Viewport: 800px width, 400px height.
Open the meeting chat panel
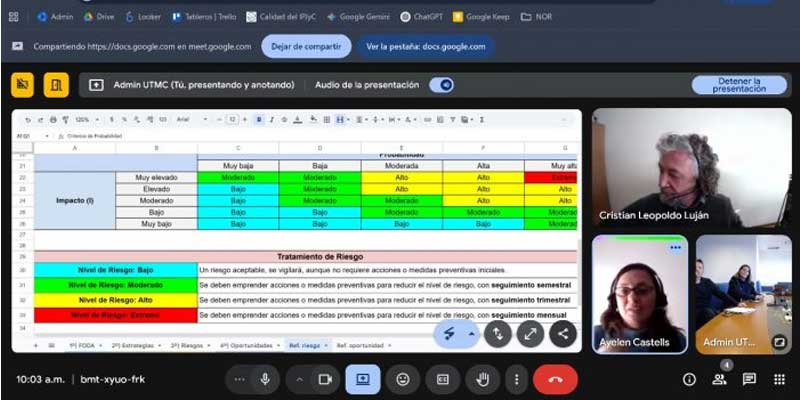coord(749,380)
